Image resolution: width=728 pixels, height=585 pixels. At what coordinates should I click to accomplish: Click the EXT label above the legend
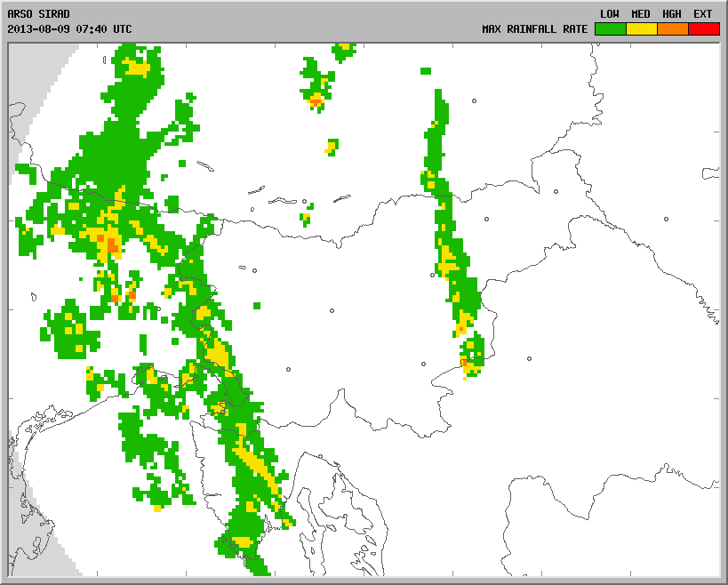[x=703, y=13]
